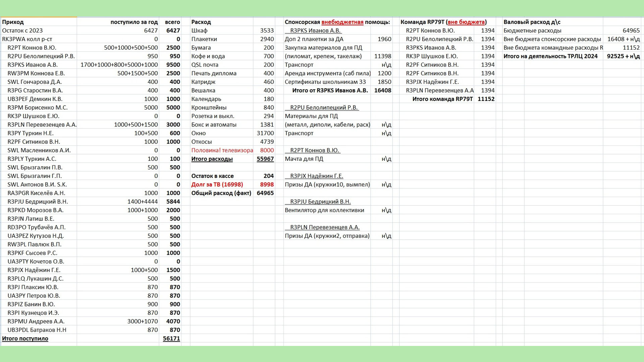644x362 pixels.
Task: Click the 'Итого поступило' total label
Action: pyautogui.click(x=25, y=339)
